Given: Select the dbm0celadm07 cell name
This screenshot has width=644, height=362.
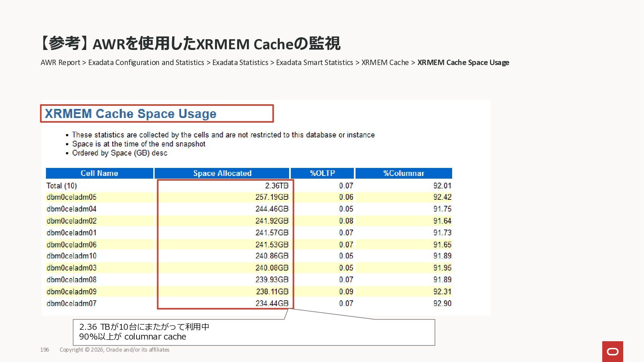Looking at the screenshot, I should 71,303.
